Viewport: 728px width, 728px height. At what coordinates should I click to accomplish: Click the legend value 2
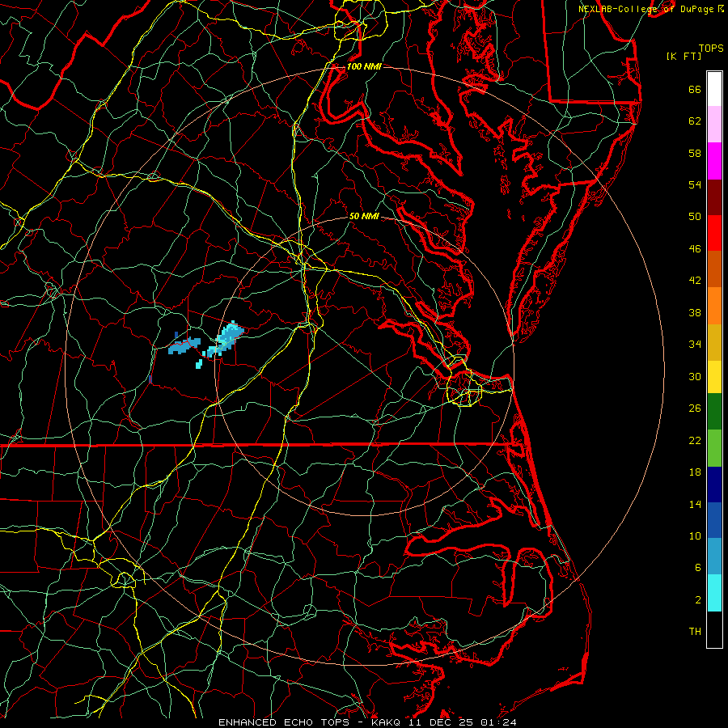click(x=698, y=600)
